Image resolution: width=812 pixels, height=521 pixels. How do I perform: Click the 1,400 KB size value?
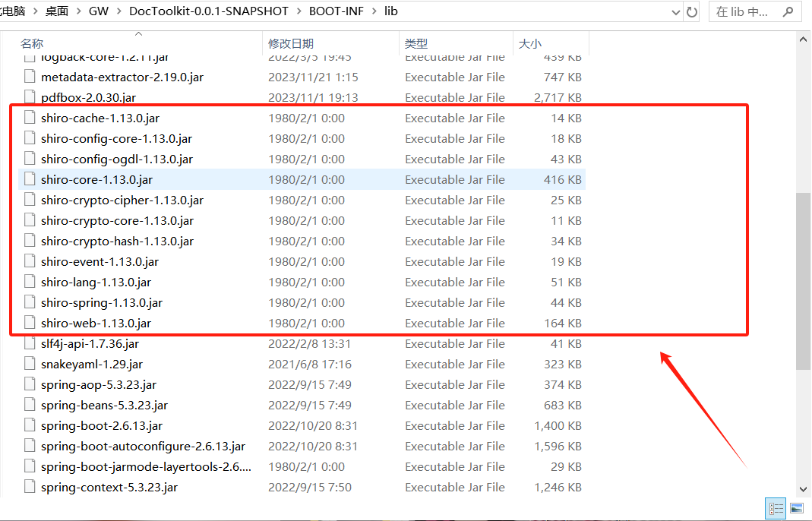(558, 426)
